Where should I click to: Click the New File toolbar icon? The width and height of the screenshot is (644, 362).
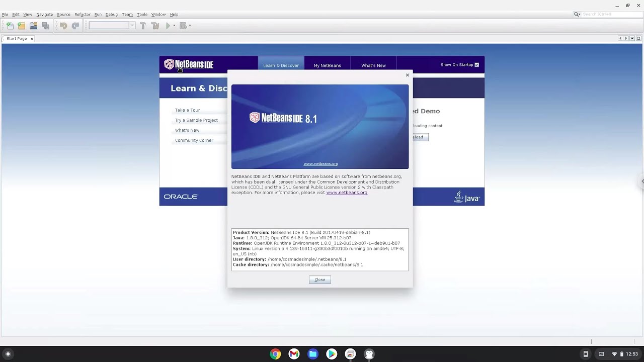pos(10,26)
